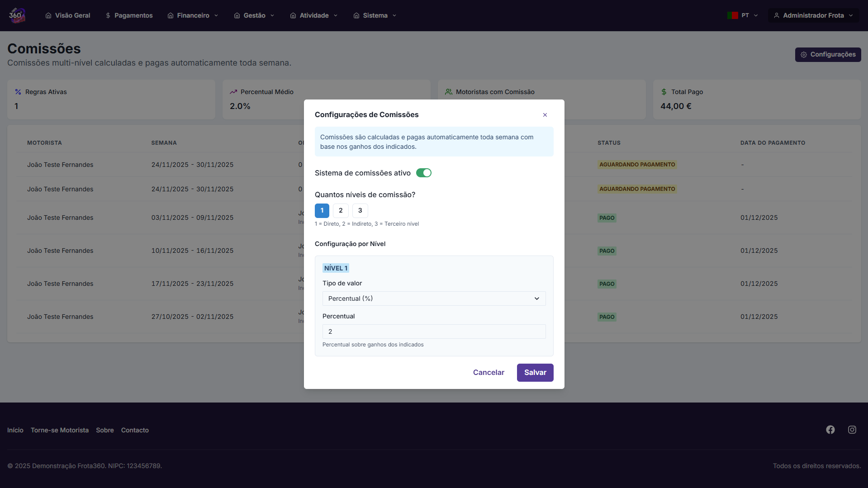Select 2 commission levels
868x488 pixels.
click(x=341, y=210)
